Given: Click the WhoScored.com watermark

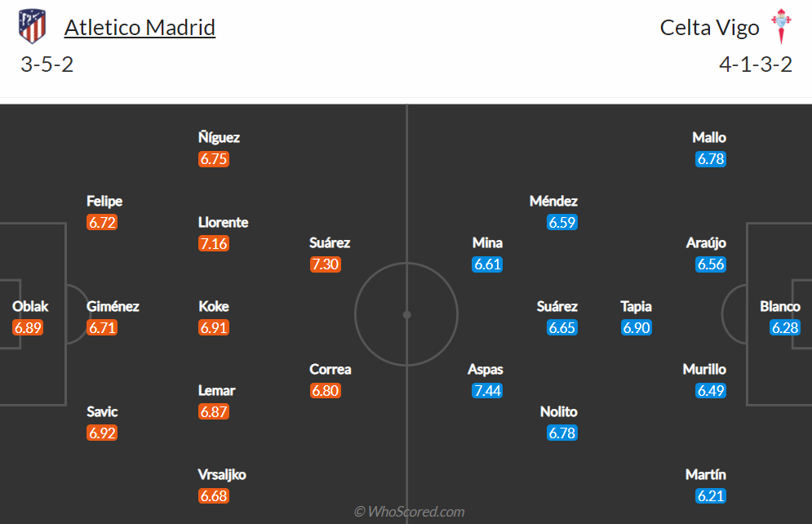Looking at the screenshot, I should click(409, 512).
